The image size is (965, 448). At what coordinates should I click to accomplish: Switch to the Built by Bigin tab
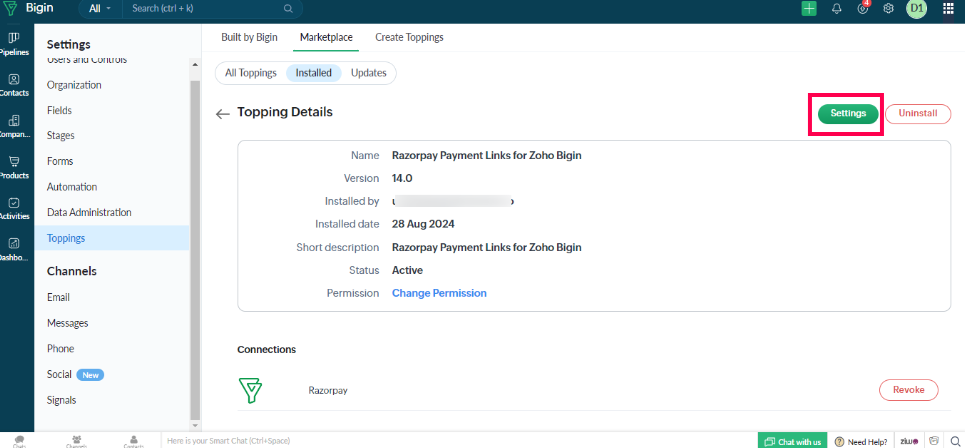[249, 38]
